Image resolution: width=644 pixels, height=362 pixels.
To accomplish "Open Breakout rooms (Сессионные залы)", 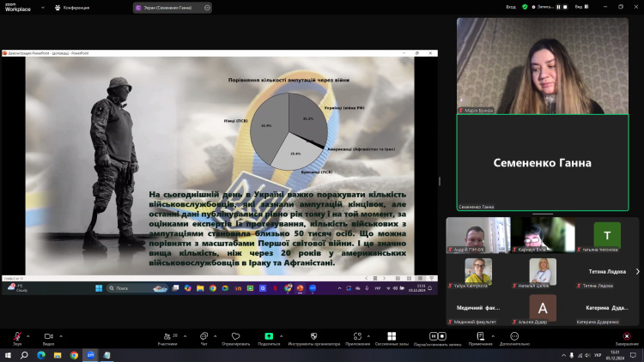I will click(390, 336).
